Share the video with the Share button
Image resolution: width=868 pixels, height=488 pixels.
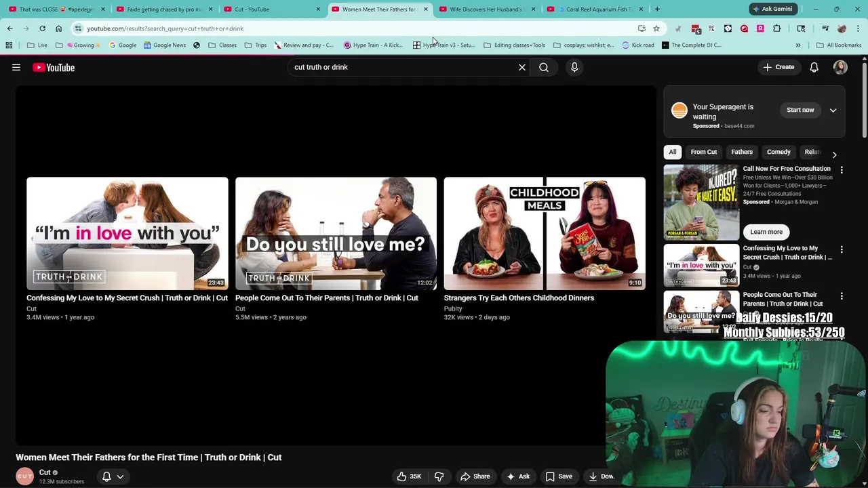475,476
